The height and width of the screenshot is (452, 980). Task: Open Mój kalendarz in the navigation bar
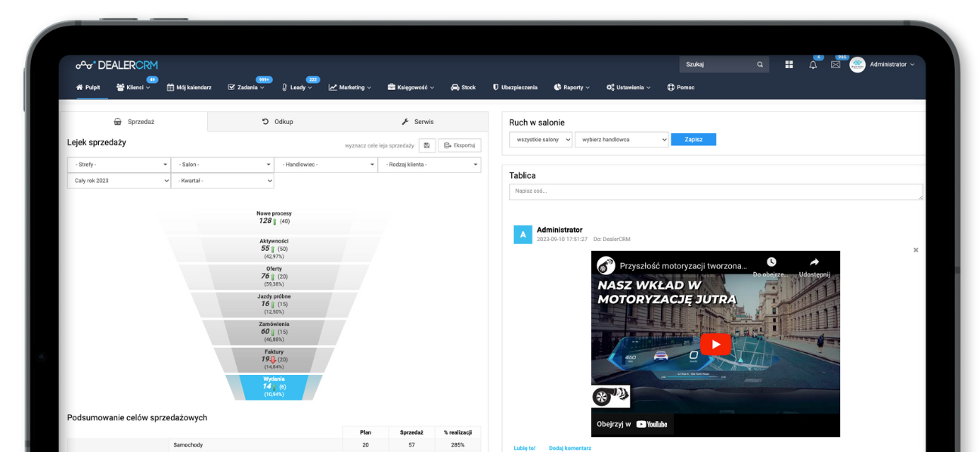coord(189,87)
